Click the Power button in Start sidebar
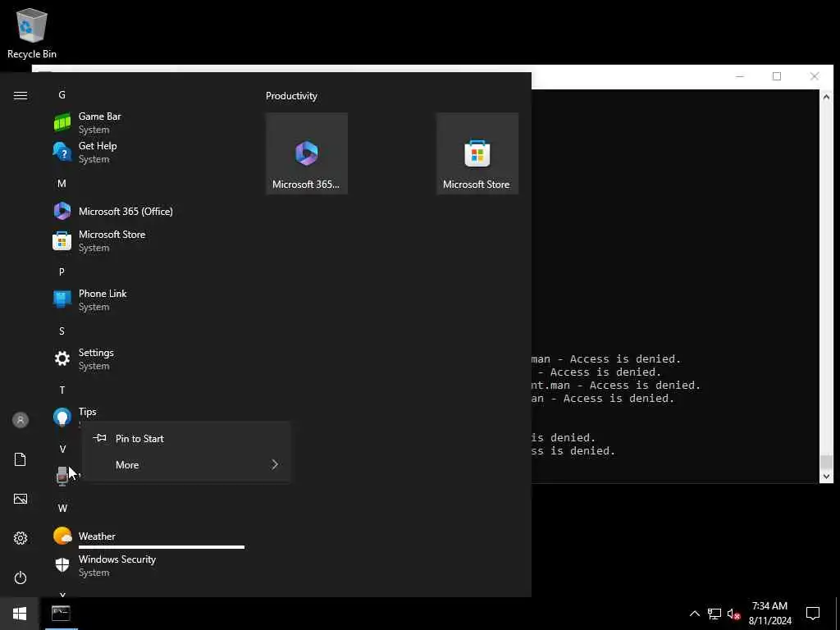 pos(21,577)
